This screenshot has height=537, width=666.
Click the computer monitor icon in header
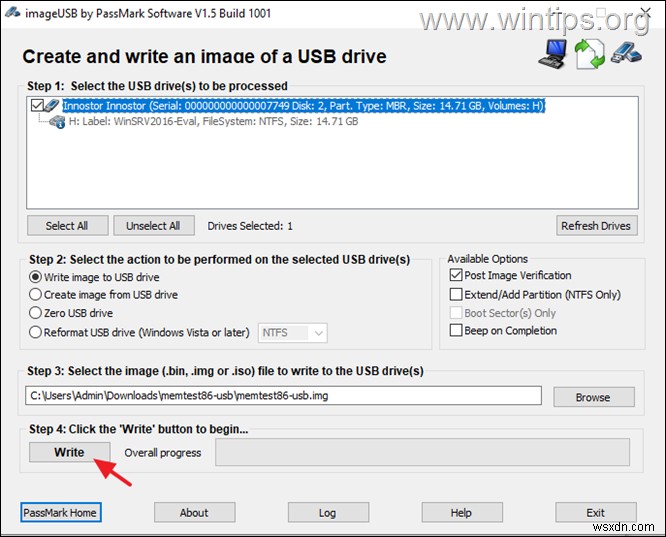coord(553,54)
